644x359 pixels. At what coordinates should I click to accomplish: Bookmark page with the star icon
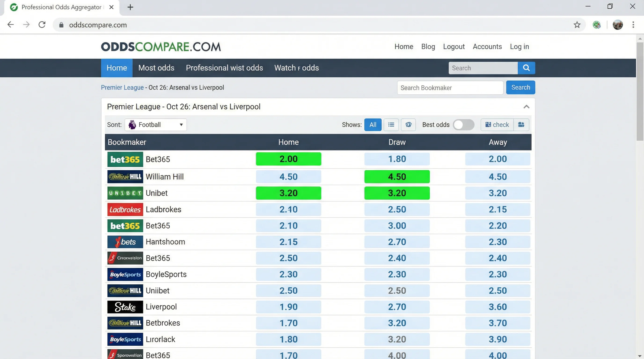click(x=577, y=25)
